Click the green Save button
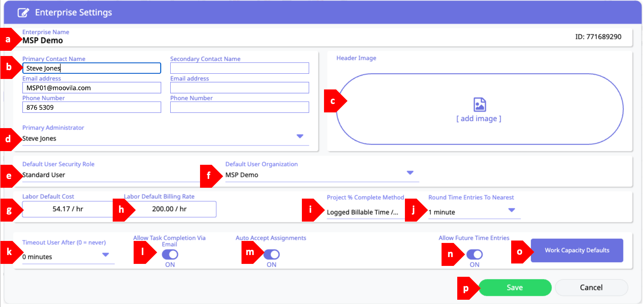 [x=514, y=288]
